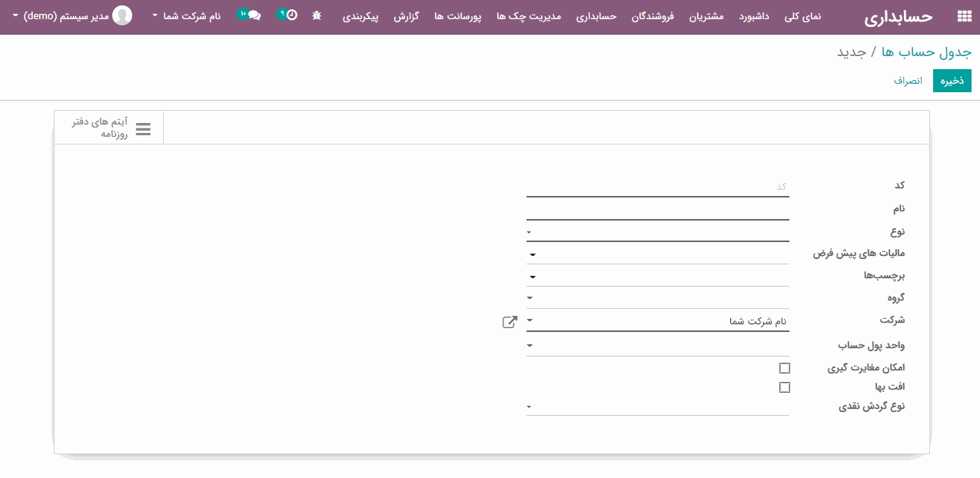The image size is (980, 478).
Task: Open the پورسانت ها menu
Action: tap(457, 16)
